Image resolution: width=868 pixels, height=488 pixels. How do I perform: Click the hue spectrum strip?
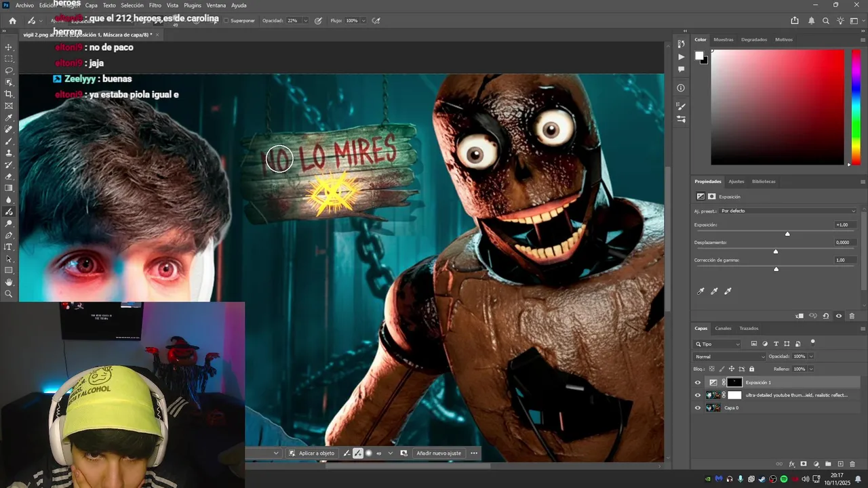[856, 107]
